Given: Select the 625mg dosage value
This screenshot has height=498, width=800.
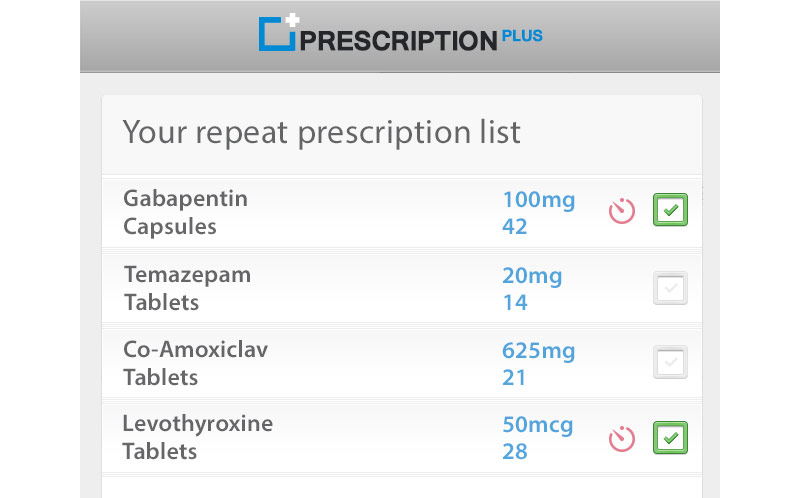Looking at the screenshot, I should click(538, 350).
